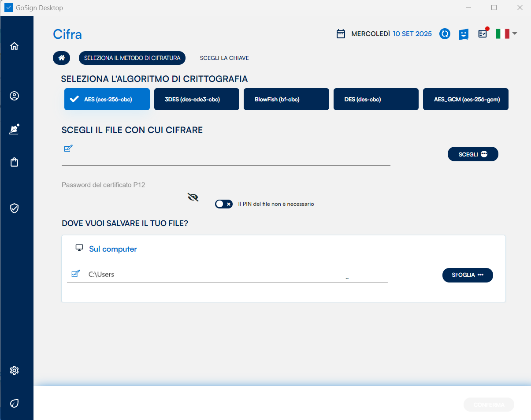Screen dimensions: 531x420
Task: Open the signature pen sidebar icon
Action: click(x=15, y=129)
